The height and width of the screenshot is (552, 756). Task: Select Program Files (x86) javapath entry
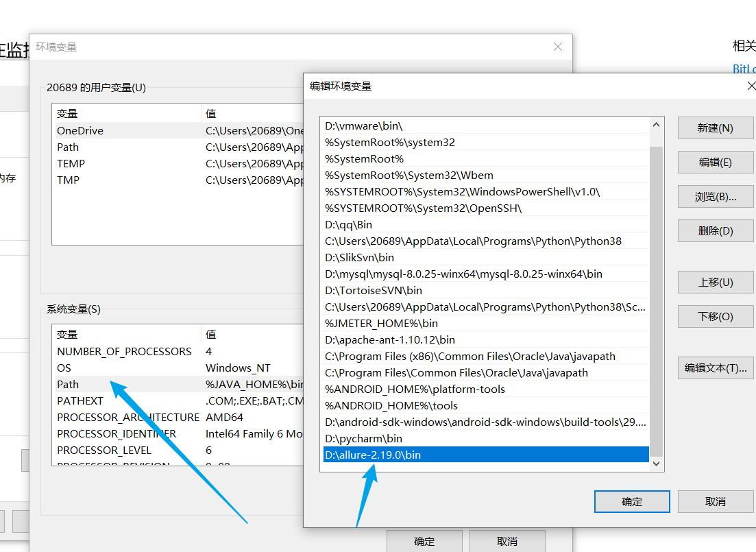coord(486,356)
